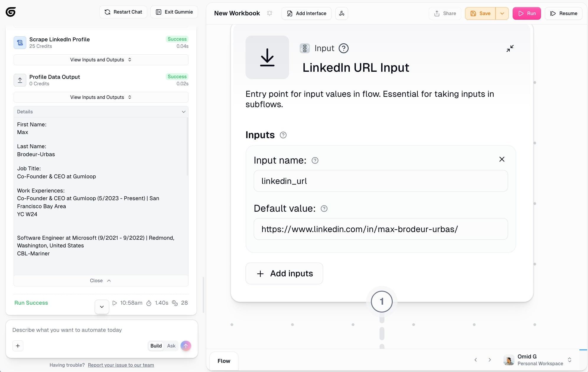Click the plus icon in the chat box
This screenshot has width=588, height=372.
(17, 346)
